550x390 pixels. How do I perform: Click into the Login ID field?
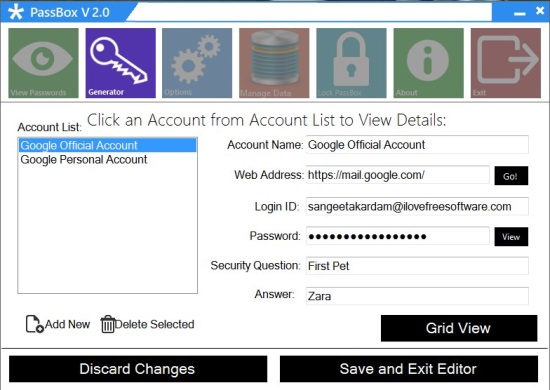417,206
